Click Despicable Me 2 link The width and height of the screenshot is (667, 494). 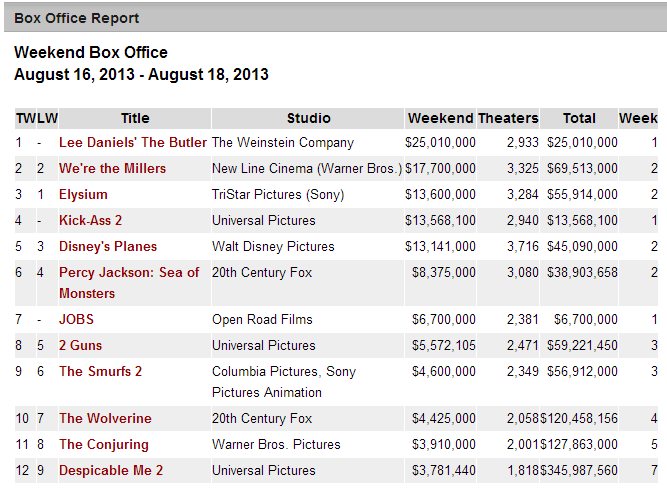(111, 471)
